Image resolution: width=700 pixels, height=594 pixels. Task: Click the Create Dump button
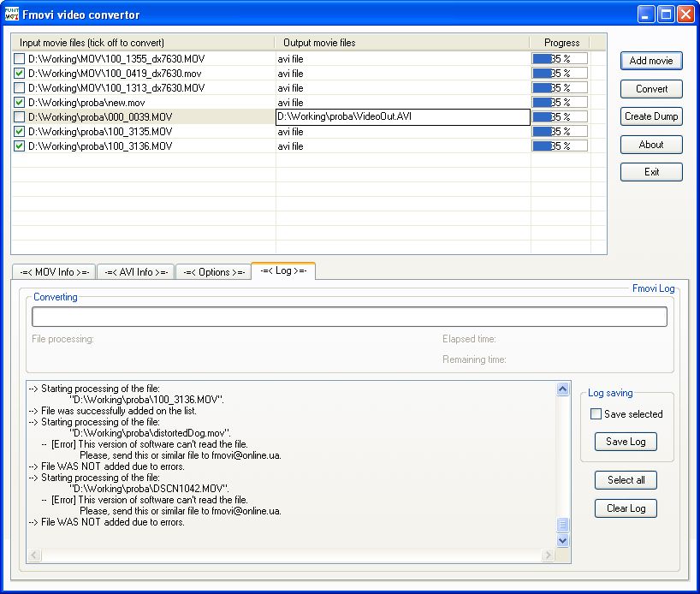click(651, 116)
